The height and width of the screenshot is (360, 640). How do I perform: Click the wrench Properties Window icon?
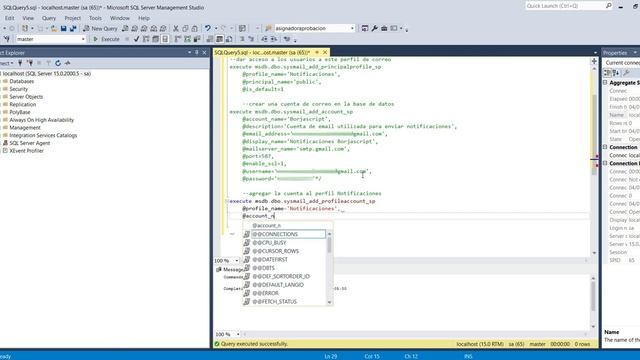pyautogui.click(x=374, y=28)
